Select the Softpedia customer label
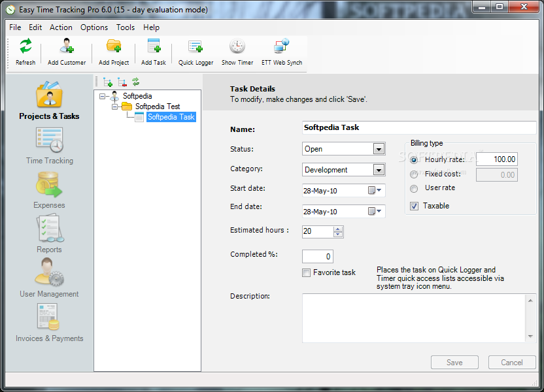This screenshot has width=544, height=392. 137,96
